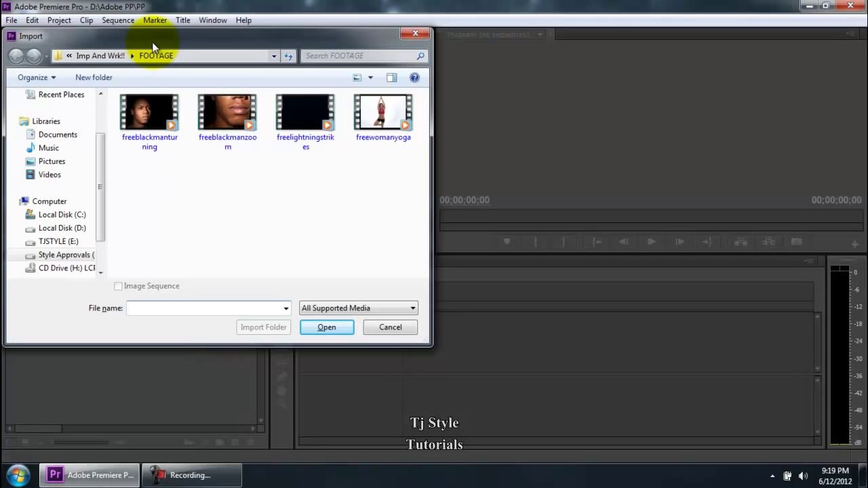The height and width of the screenshot is (488, 868).
Task: Expand the breadcrumb arrow before FOOTAGE
Action: 132,56
